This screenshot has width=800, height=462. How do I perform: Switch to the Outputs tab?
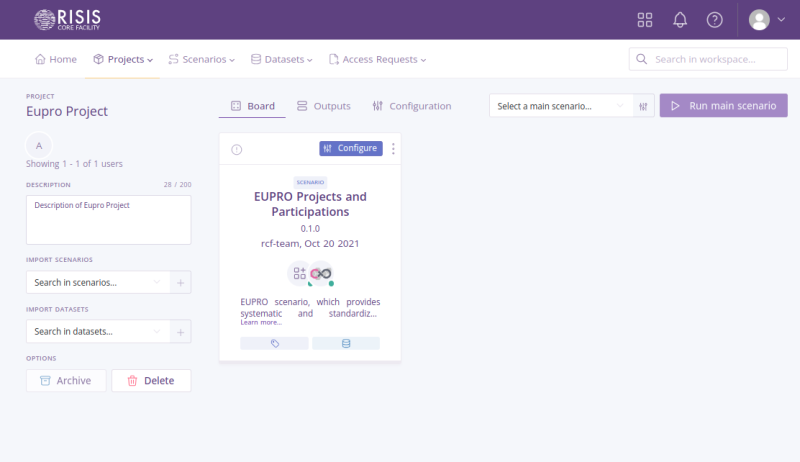[x=323, y=106]
